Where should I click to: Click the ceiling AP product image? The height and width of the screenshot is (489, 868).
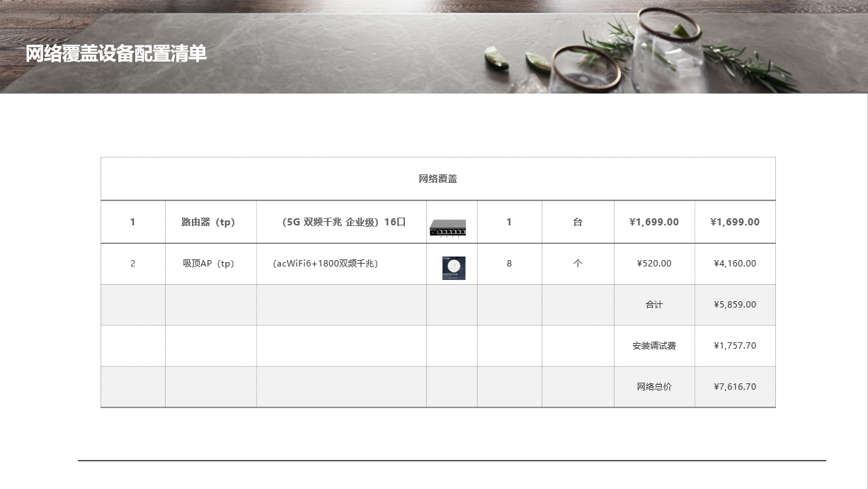tap(454, 269)
